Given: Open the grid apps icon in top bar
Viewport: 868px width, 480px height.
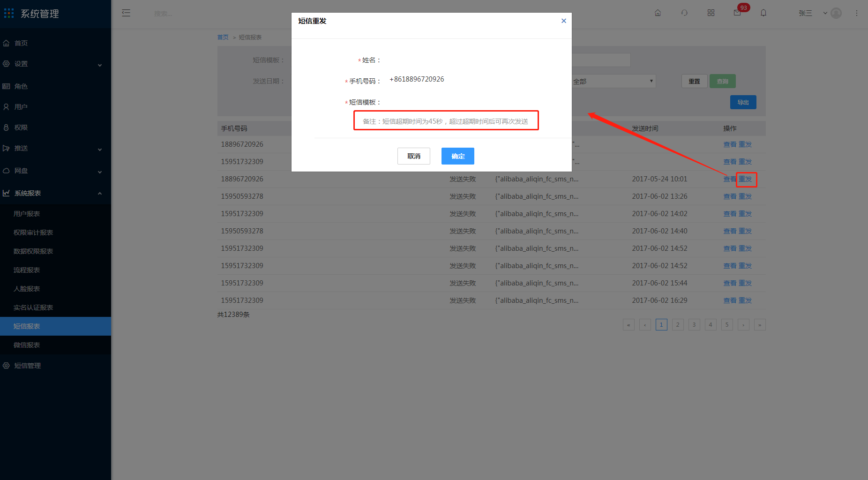Looking at the screenshot, I should point(711,13).
